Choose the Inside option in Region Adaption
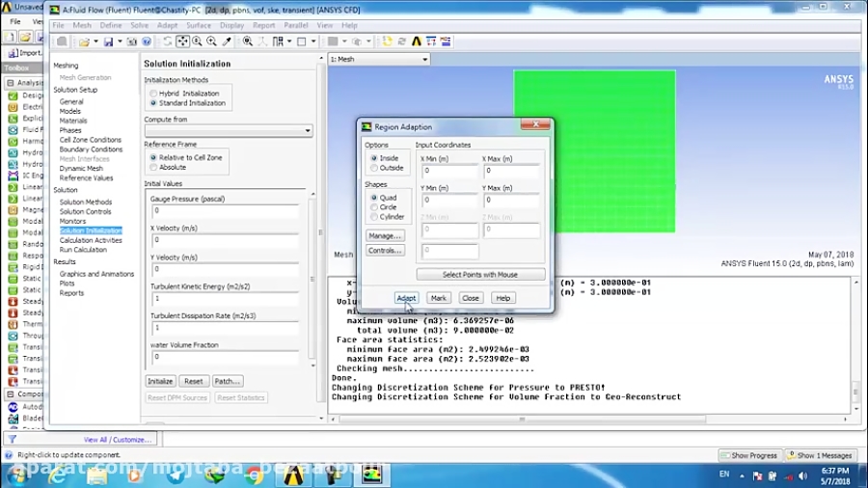 [374, 158]
